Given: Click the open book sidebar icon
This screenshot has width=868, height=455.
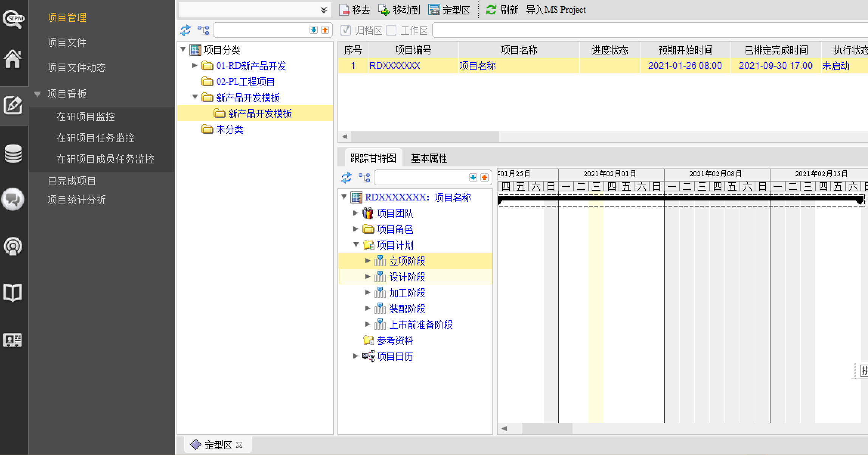Looking at the screenshot, I should tap(13, 292).
